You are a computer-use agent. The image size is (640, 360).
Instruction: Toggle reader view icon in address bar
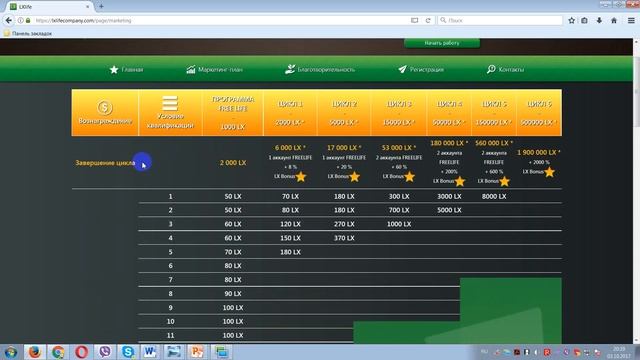(414, 20)
